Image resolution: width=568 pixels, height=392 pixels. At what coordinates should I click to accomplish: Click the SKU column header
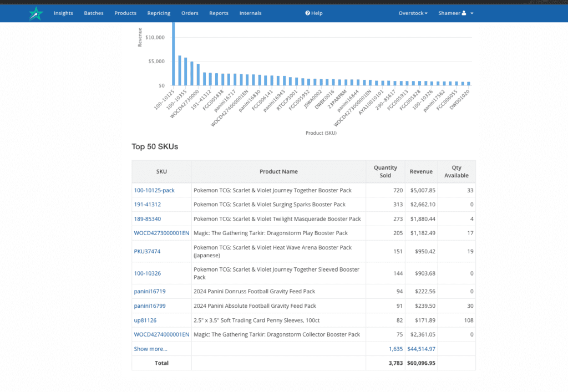[161, 171]
